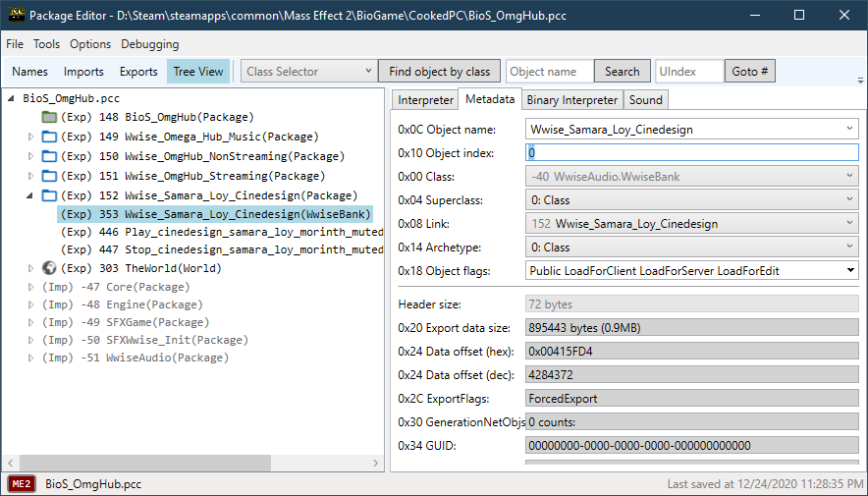Collapse the 152 Wwise_Samara_Loy_Cinedesign package node
Image resolution: width=868 pixels, height=496 pixels.
tap(30, 195)
